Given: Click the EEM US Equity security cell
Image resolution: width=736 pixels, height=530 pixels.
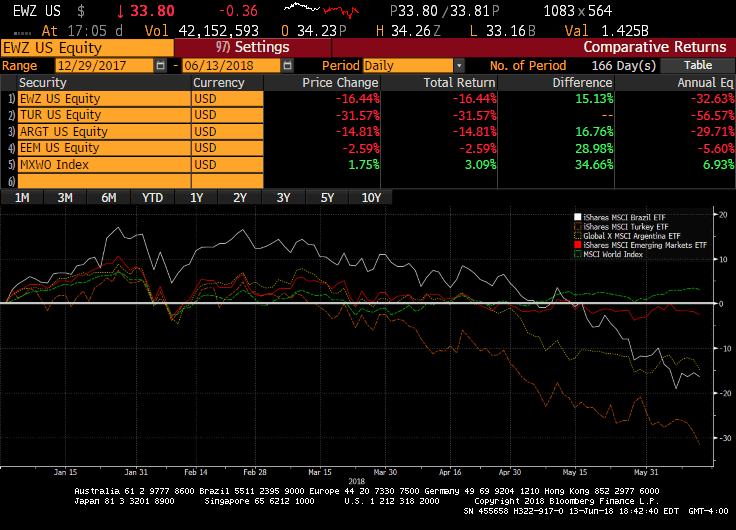Looking at the screenshot, I should tap(104, 148).
